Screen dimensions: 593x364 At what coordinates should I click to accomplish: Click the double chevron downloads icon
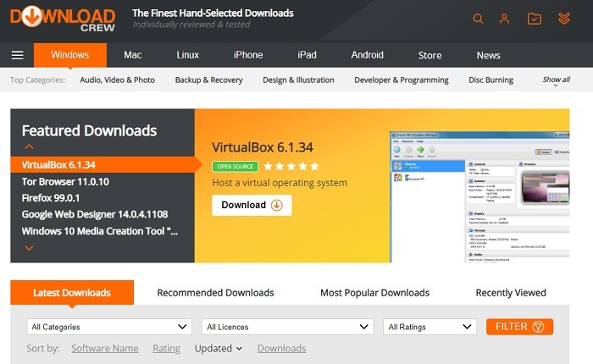coord(564,19)
